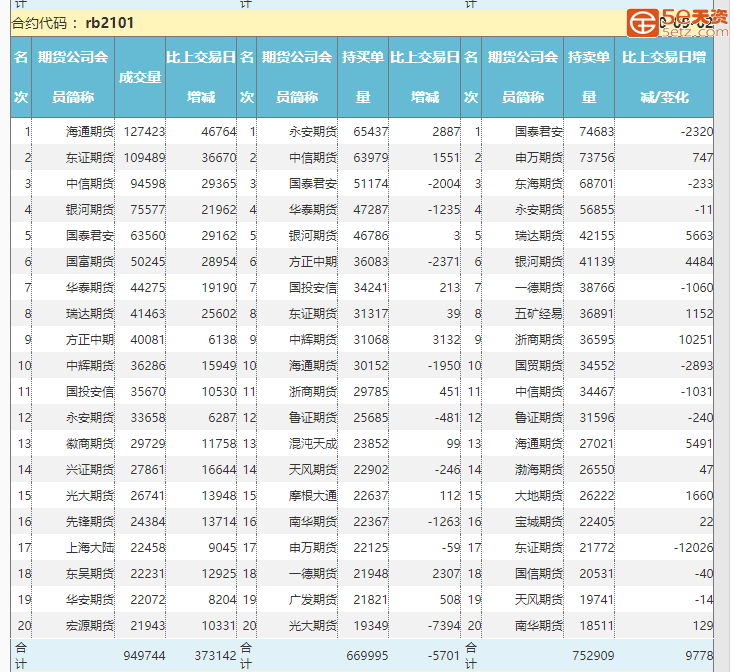Click 瑞达期货 short position 42155
The height and width of the screenshot is (672, 734).
pyautogui.click(x=596, y=236)
